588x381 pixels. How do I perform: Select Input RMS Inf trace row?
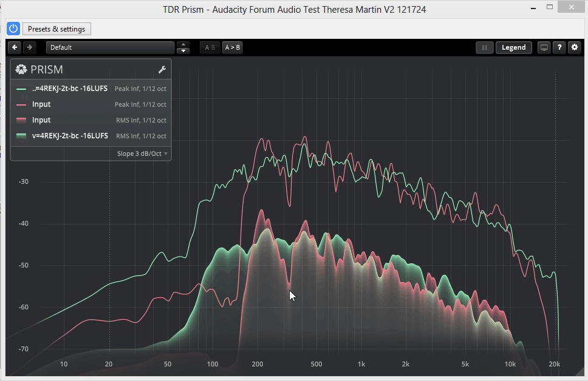[91, 120]
